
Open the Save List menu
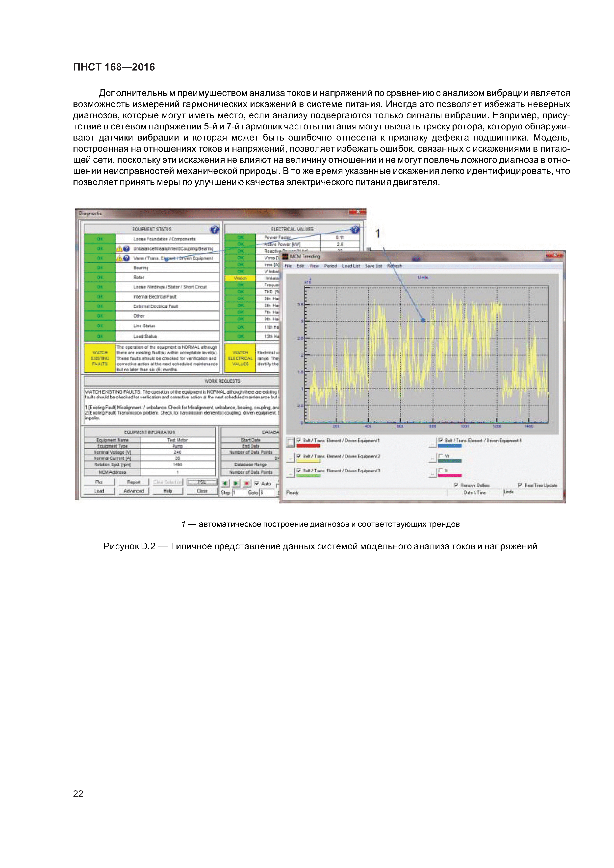[373, 266]
